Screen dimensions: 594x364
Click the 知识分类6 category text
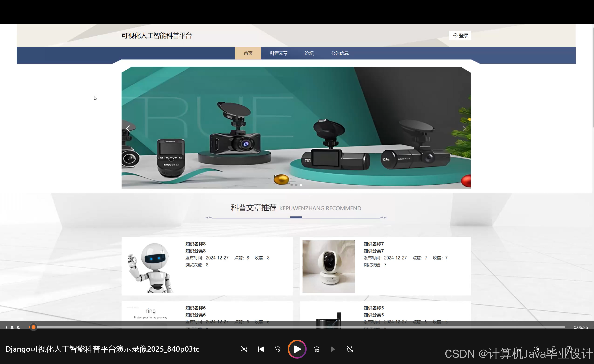(x=195, y=315)
